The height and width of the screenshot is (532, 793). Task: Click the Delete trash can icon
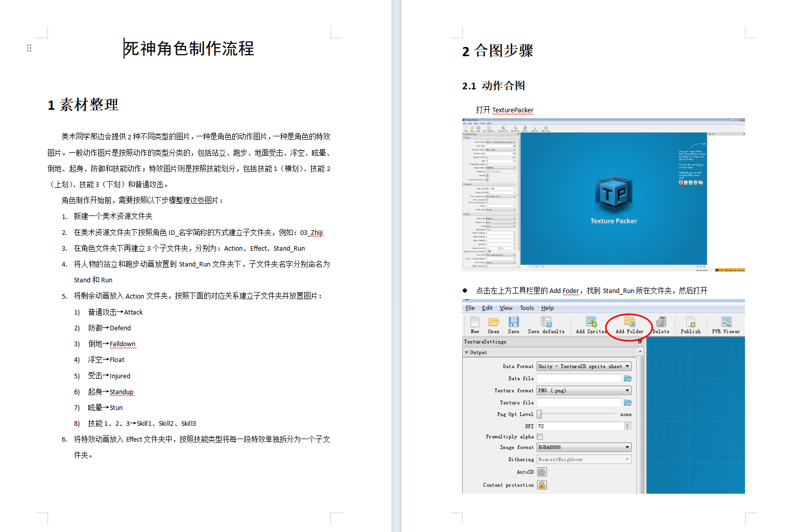pyautogui.click(x=661, y=322)
